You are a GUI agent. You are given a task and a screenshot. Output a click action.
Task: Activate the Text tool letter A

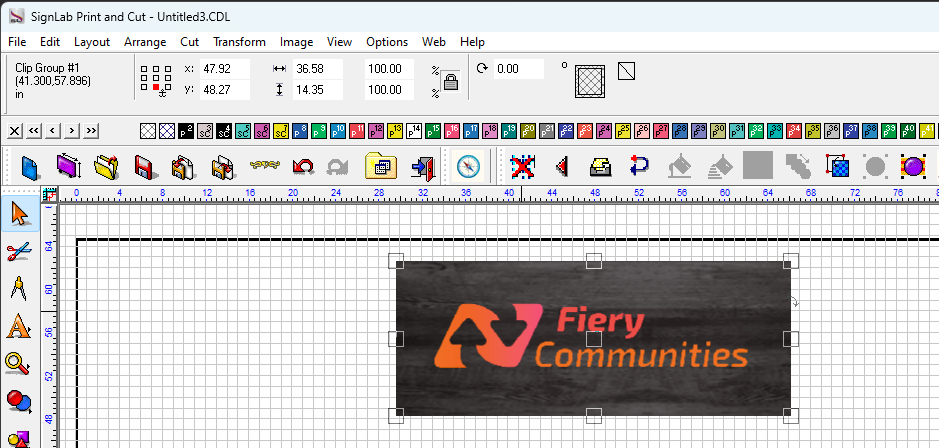(x=19, y=326)
